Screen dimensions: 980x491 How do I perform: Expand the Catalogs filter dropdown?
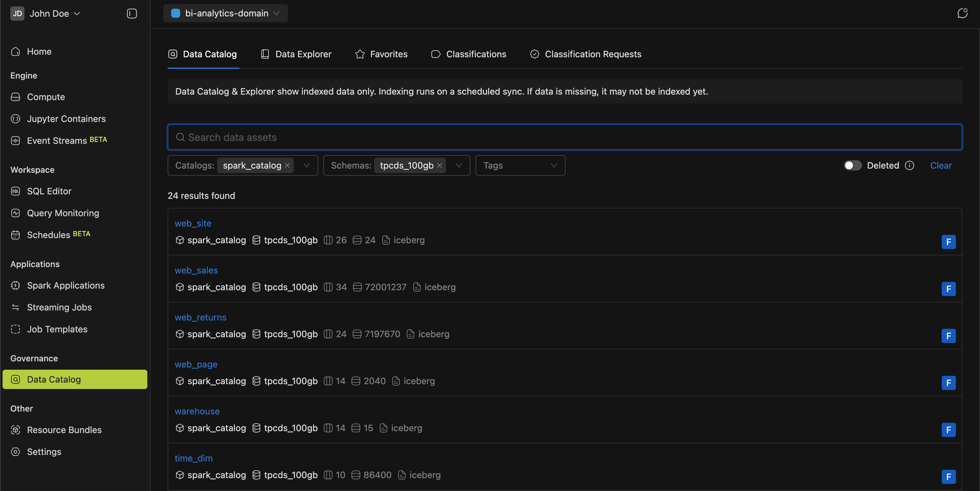pos(307,165)
